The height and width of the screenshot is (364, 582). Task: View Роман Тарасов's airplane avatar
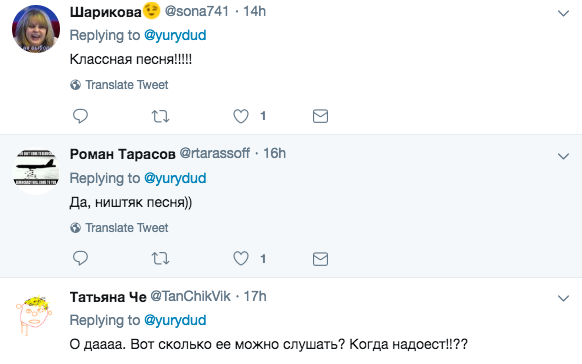(x=36, y=171)
